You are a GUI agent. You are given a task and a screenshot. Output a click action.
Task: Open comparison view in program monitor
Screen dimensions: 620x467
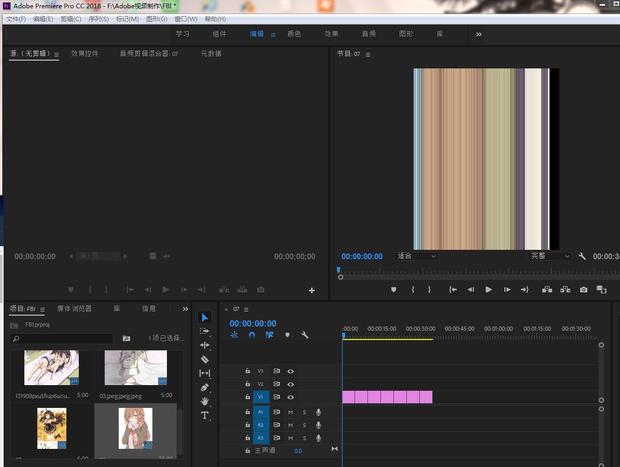pos(601,290)
